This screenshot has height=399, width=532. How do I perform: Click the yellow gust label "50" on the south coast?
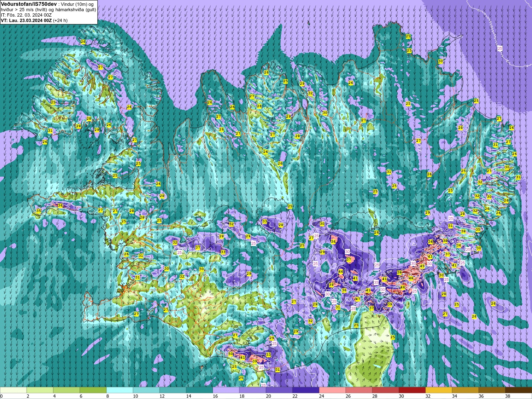(x=231, y=354)
